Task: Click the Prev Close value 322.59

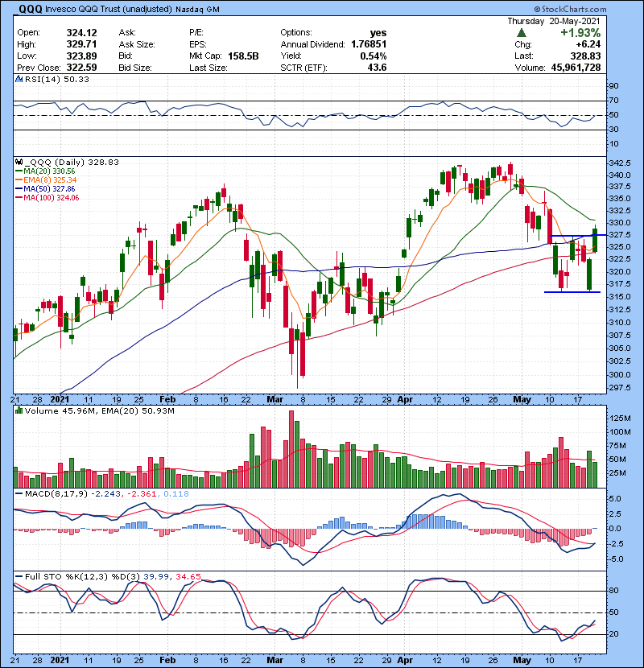Action: (x=81, y=68)
